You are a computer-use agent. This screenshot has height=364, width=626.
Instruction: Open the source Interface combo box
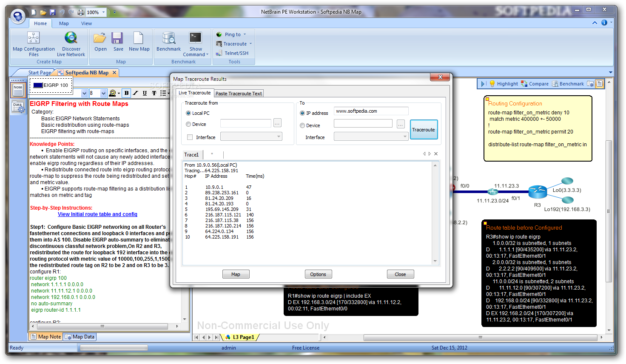point(251,136)
